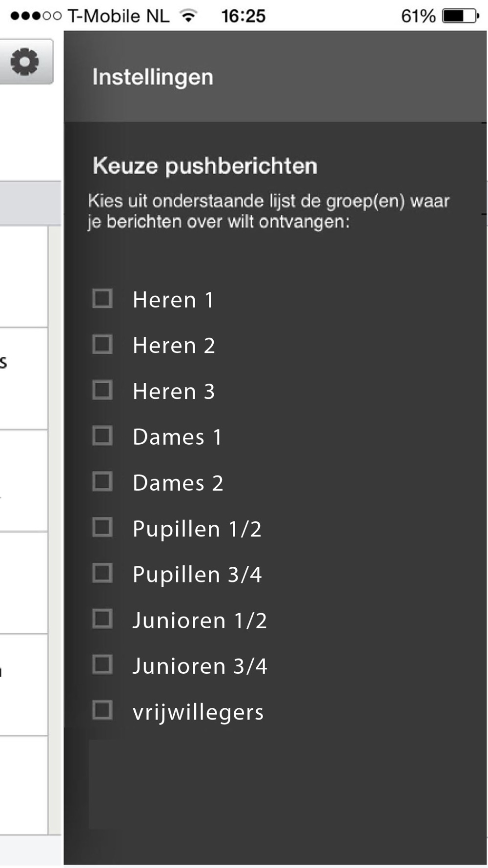The width and height of the screenshot is (488, 868).
Task: Check the vrijwillegers checkbox
Action: pyautogui.click(x=102, y=710)
